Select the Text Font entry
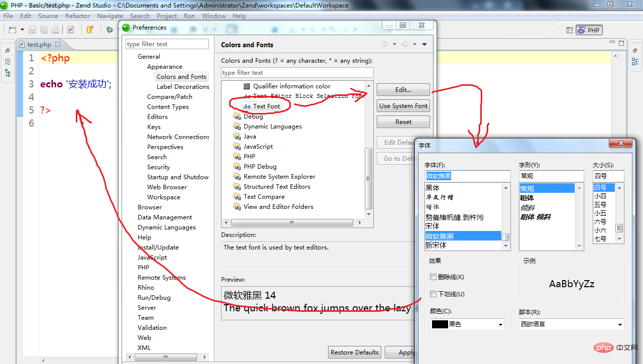This screenshot has height=364, width=643. pyautogui.click(x=262, y=106)
